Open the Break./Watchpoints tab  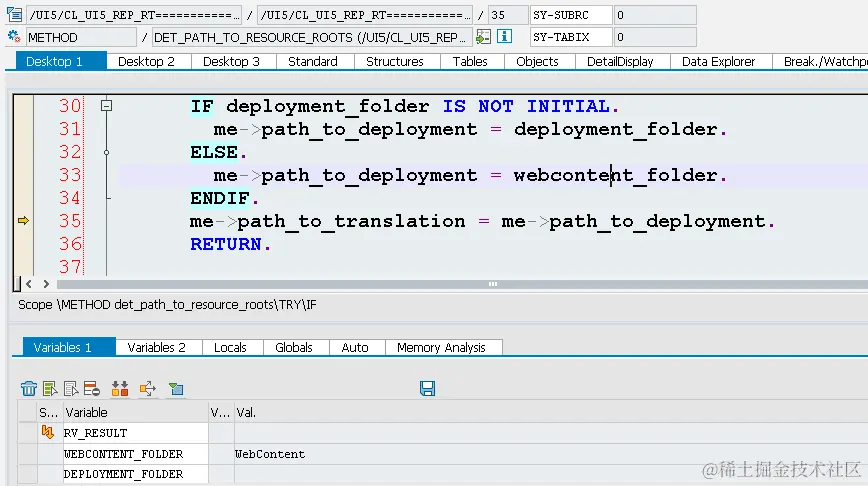click(820, 61)
